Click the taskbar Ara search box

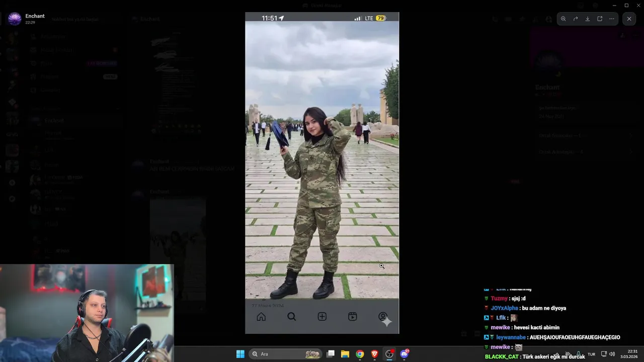coord(286,354)
